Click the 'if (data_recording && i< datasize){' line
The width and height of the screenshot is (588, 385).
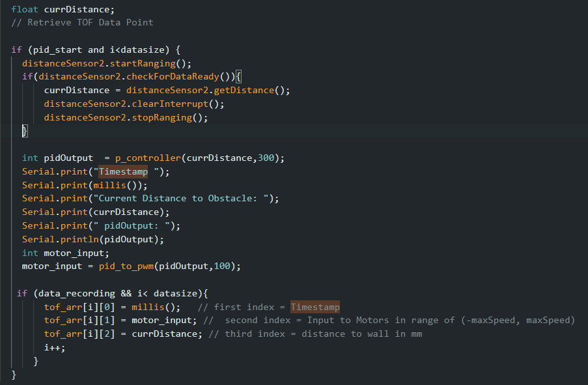coord(112,293)
